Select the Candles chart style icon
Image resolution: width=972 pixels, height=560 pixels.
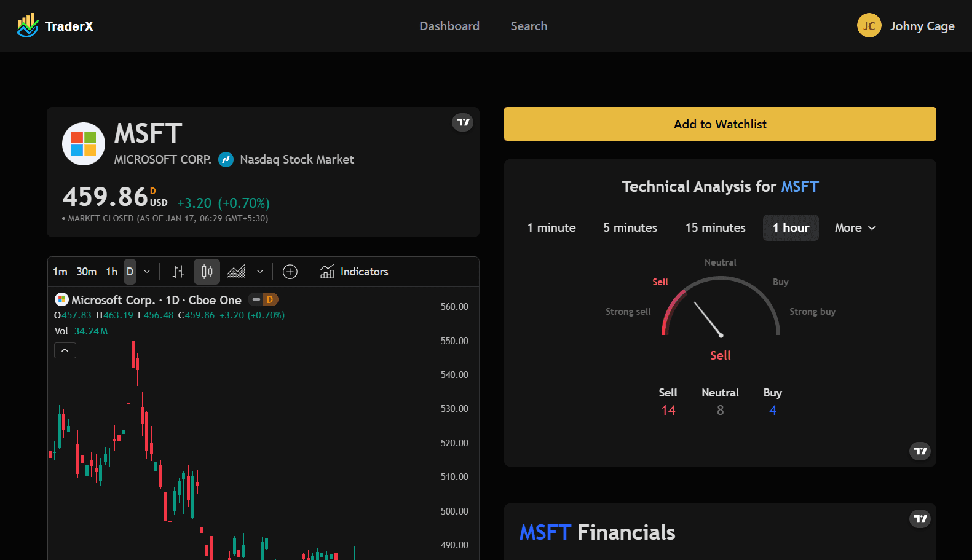[x=207, y=272]
